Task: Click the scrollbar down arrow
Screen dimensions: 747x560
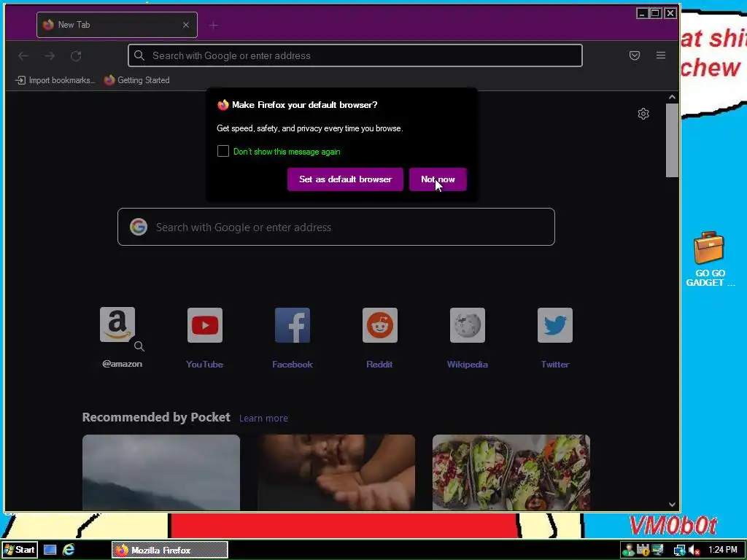Action: tap(672, 505)
